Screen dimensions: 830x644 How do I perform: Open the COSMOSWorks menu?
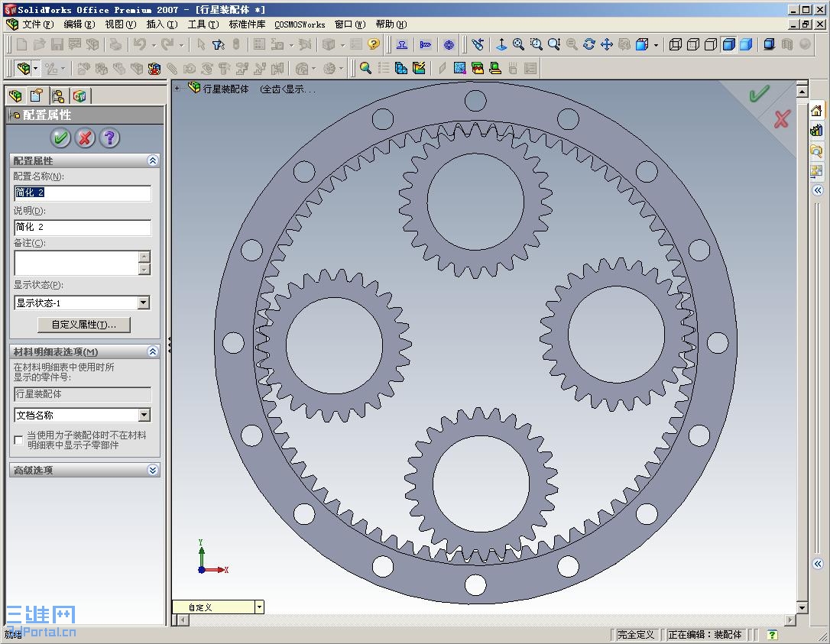[x=300, y=24]
